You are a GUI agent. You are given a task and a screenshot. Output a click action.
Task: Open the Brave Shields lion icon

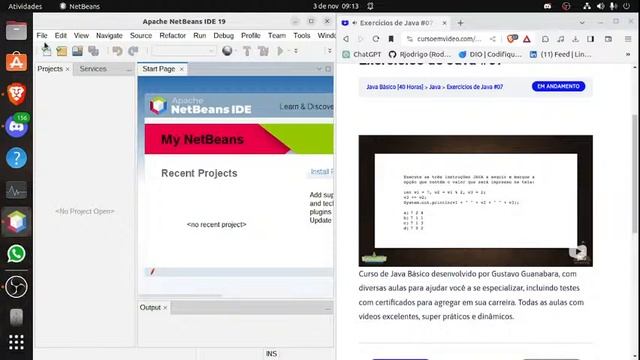click(512, 39)
